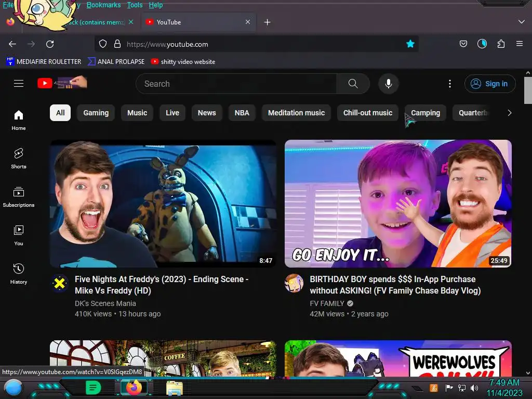The width and height of the screenshot is (532, 399).
Task: Open Subscriptions in sidebar
Action: pyautogui.click(x=19, y=197)
